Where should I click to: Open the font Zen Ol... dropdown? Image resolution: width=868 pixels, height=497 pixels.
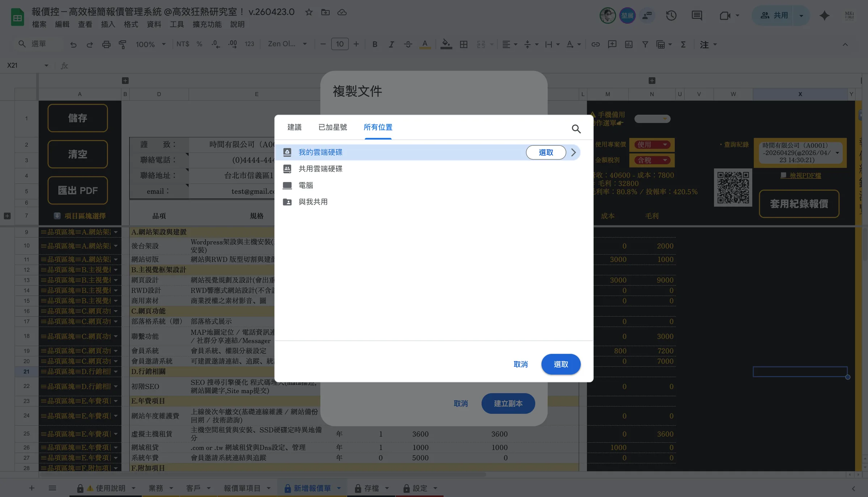tap(288, 44)
